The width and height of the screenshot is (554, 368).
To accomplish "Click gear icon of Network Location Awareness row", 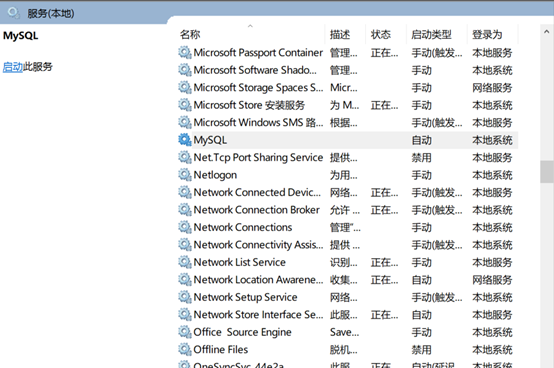I will [184, 280].
